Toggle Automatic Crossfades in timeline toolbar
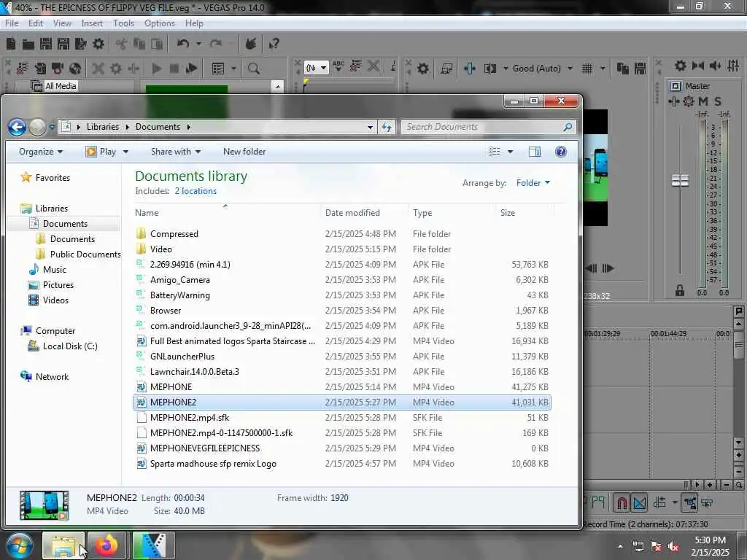 coord(639,502)
